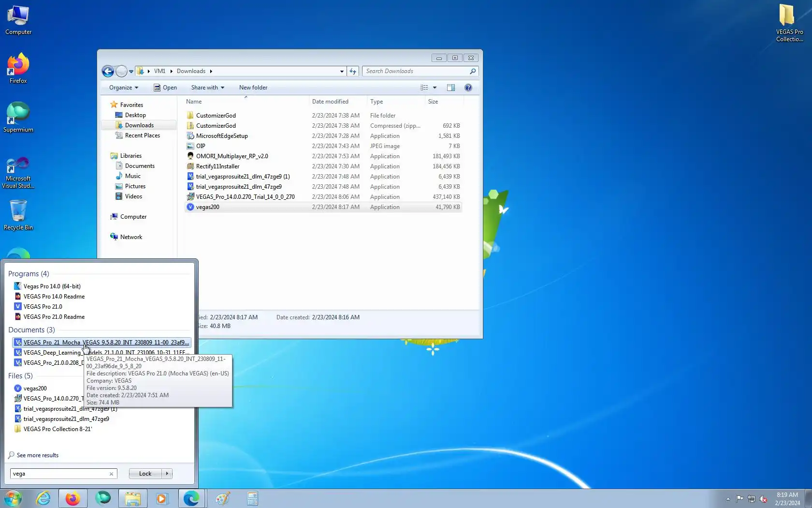The height and width of the screenshot is (508, 812).
Task: Clear the Start menu search text
Action: (111, 474)
